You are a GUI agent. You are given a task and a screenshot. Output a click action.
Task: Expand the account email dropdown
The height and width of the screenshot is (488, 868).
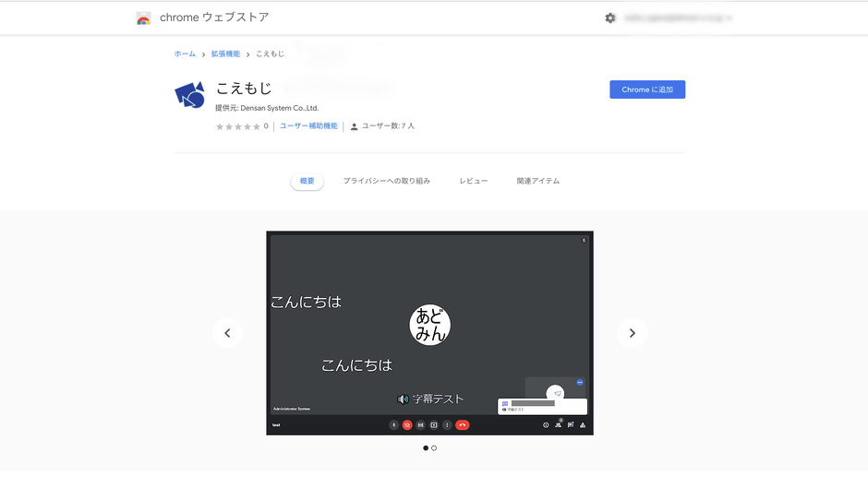tap(678, 18)
